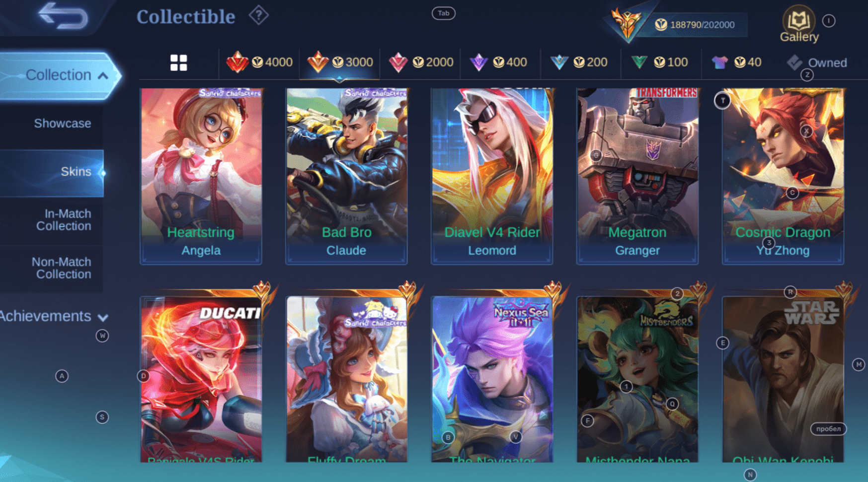Filter by the 4000 points red gem

coord(237,62)
